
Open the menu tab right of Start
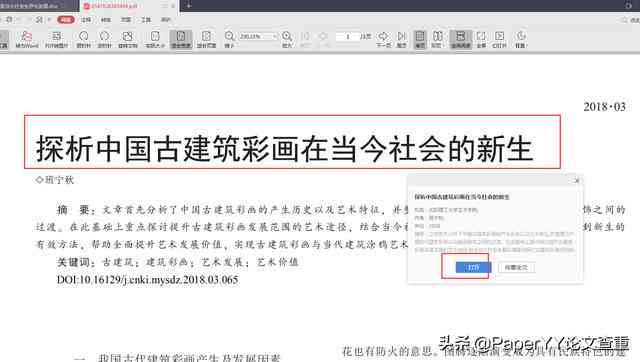click(x=86, y=20)
